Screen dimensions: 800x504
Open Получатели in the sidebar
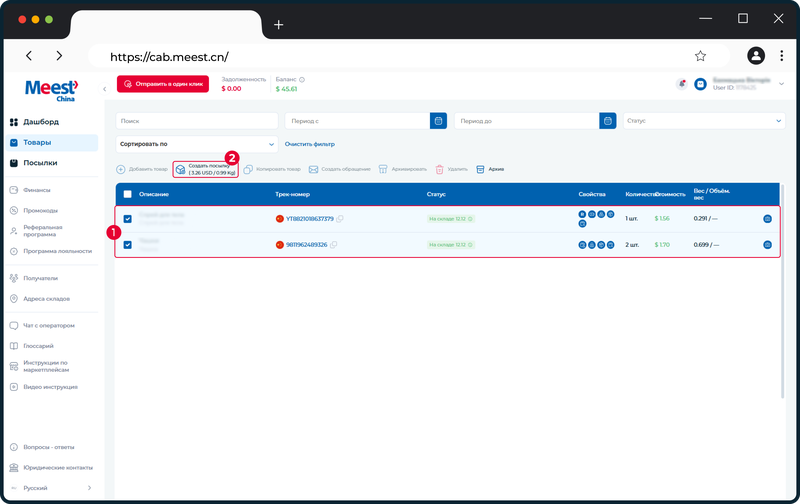coord(34,279)
